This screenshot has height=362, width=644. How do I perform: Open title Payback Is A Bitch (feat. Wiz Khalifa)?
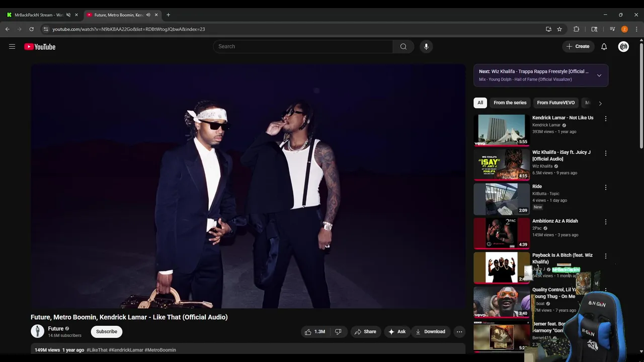(562, 258)
